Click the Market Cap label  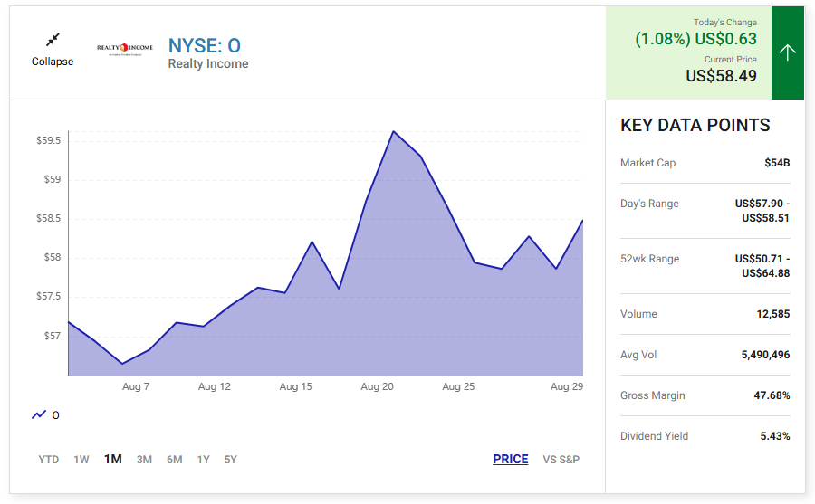click(x=647, y=163)
